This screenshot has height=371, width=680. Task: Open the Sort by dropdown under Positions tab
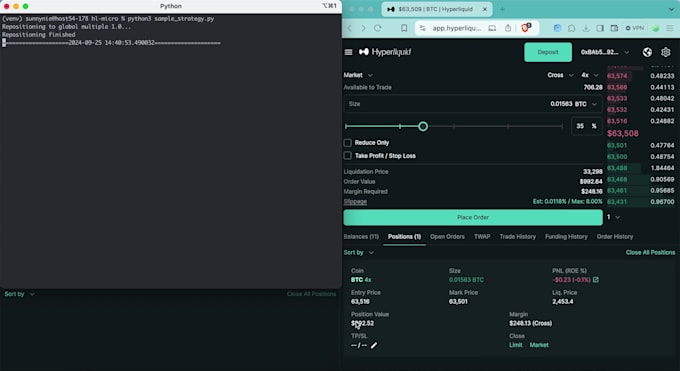359,253
